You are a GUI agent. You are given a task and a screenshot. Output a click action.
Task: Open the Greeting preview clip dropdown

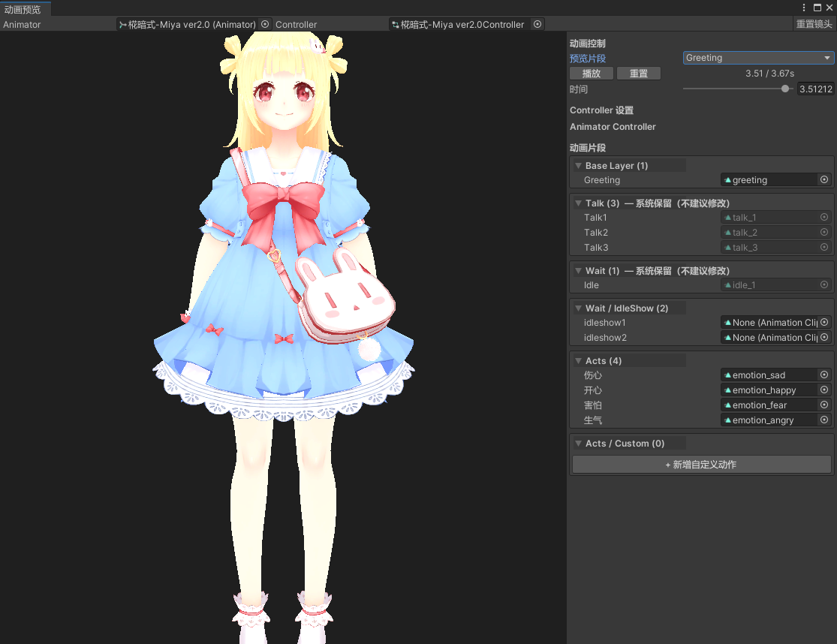(x=758, y=58)
